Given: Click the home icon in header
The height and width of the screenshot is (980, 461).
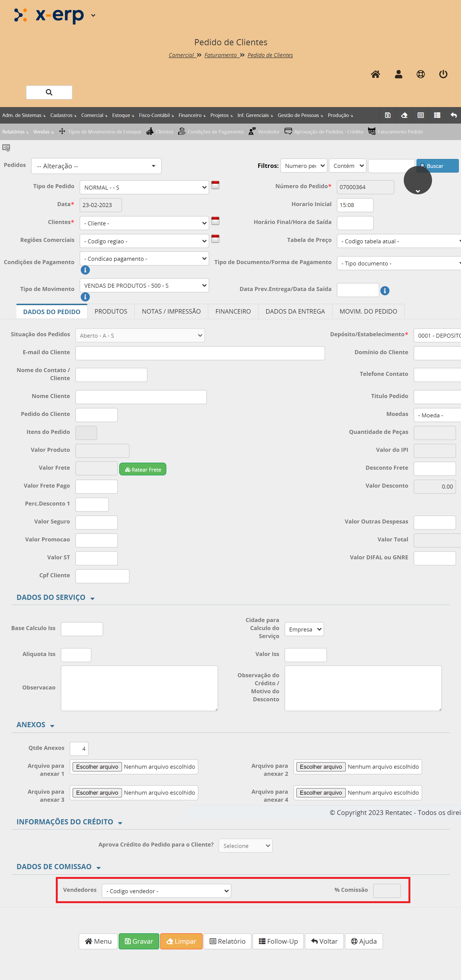Looking at the screenshot, I should click(375, 74).
